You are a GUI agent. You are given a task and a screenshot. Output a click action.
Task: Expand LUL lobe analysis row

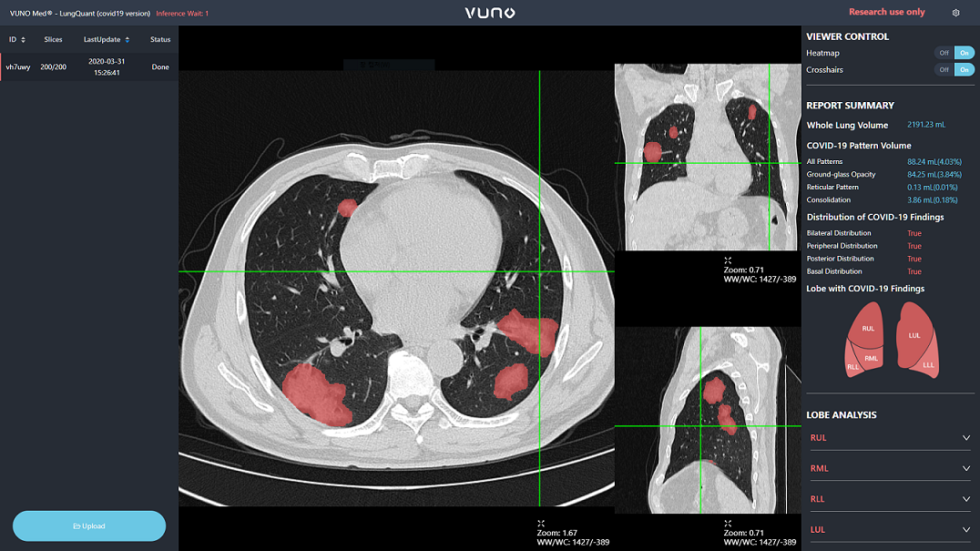pos(966,530)
